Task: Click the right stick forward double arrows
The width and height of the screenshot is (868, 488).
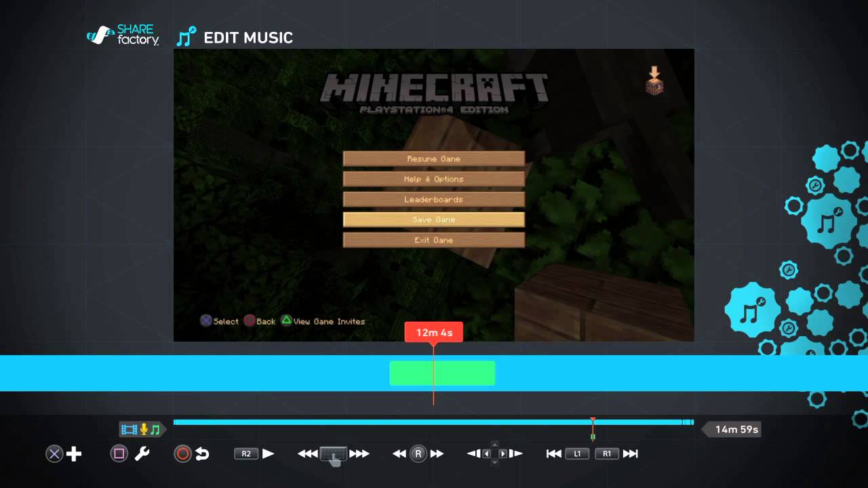Action: [x=437, y=454]
